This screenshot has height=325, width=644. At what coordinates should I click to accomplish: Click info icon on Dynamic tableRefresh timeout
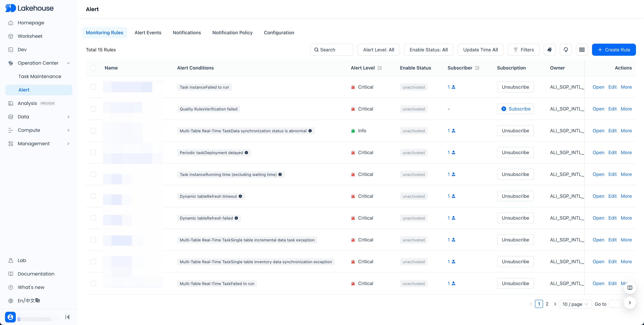(240, 196)
